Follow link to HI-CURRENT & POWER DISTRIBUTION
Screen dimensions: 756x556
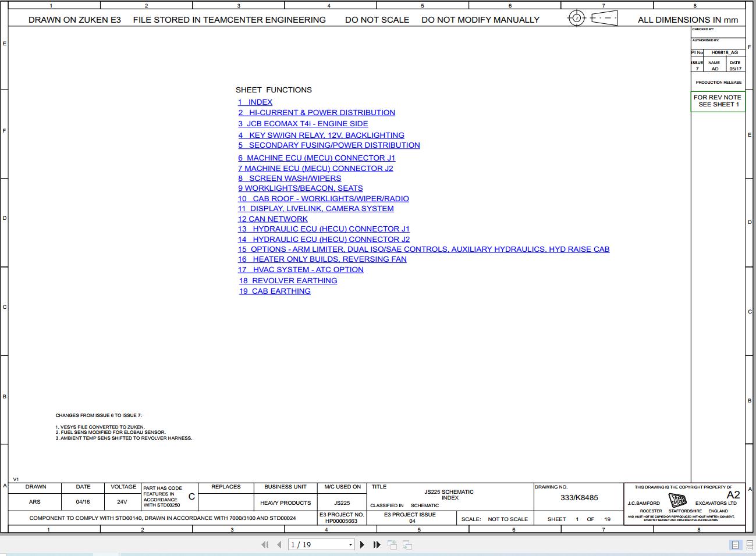click(x=317, y=112)
